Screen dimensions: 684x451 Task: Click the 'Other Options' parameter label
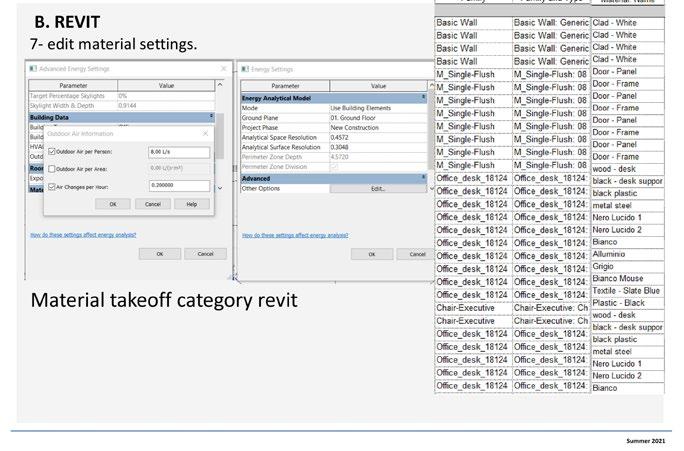click(x=261, y=189)
